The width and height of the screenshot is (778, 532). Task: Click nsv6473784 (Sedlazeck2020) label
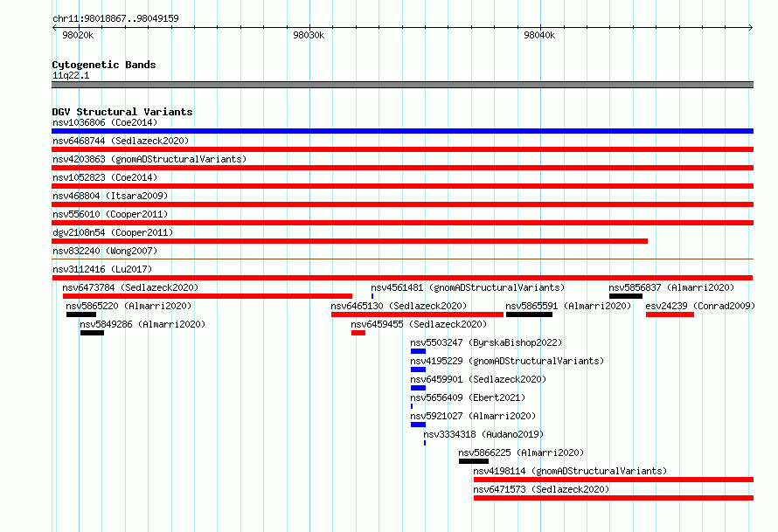pyautogui.click(x=130, y=287)
